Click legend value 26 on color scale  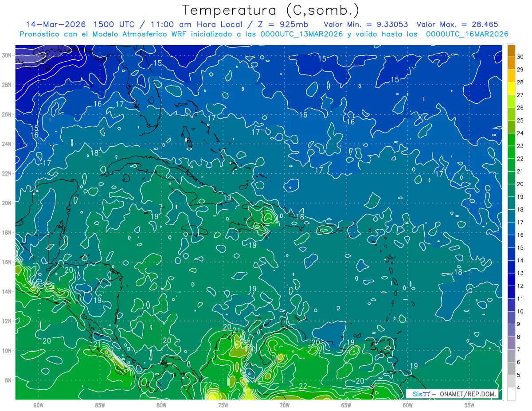[x=520, y=108]
